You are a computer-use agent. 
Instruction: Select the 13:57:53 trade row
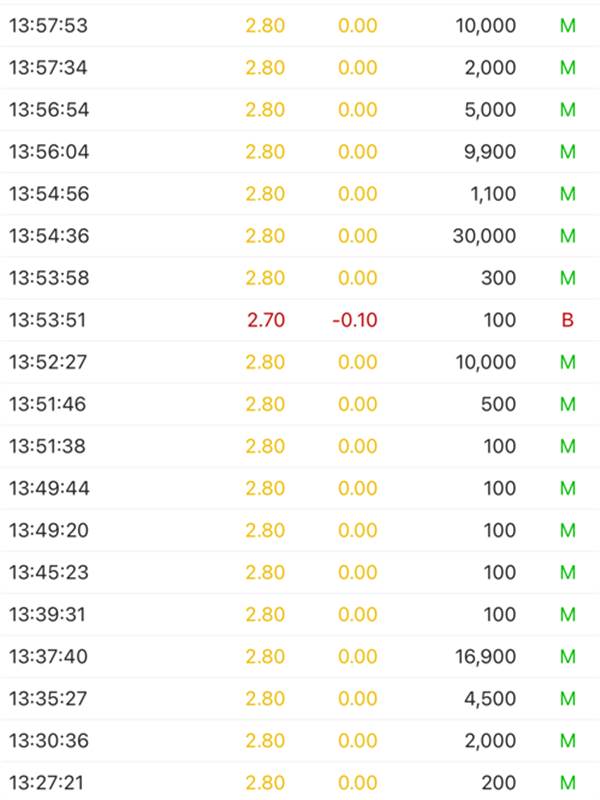pos(300,26)
